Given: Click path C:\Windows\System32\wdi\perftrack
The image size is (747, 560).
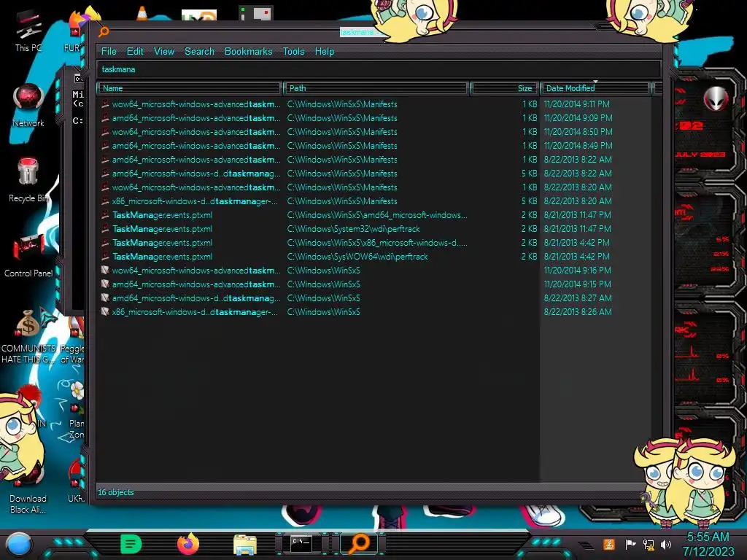Looking at the screenshot, I should point(354,228).
